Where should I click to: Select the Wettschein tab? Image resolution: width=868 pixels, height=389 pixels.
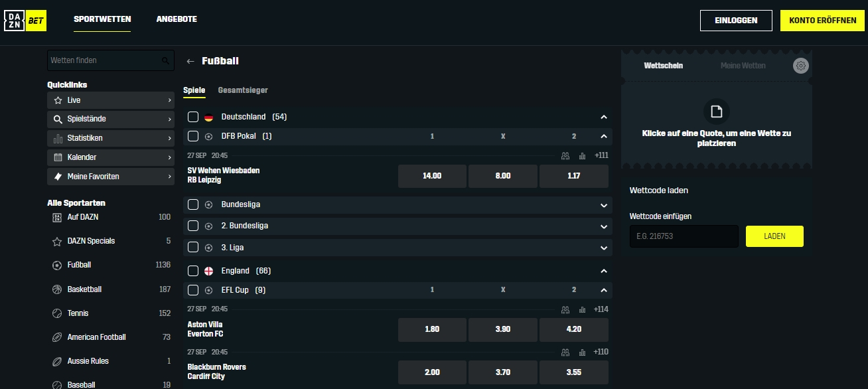(664, 66)
